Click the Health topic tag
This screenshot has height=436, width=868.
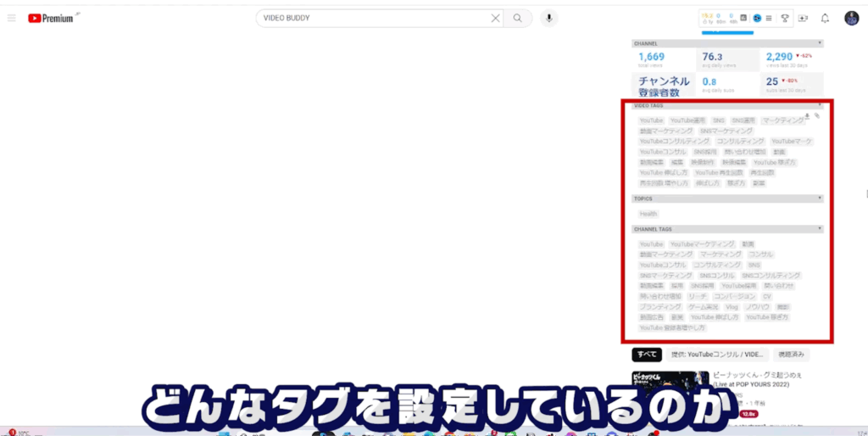click(648, 214)
